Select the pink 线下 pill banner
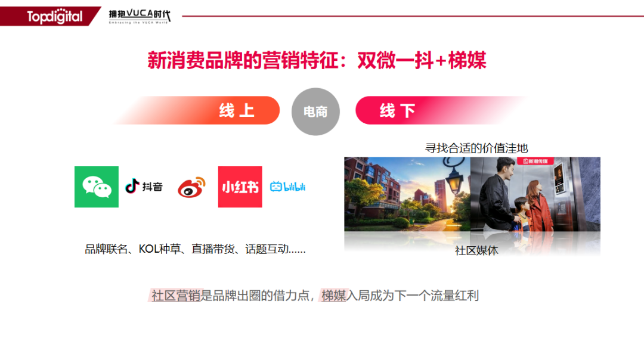 (x=439, y=110)
